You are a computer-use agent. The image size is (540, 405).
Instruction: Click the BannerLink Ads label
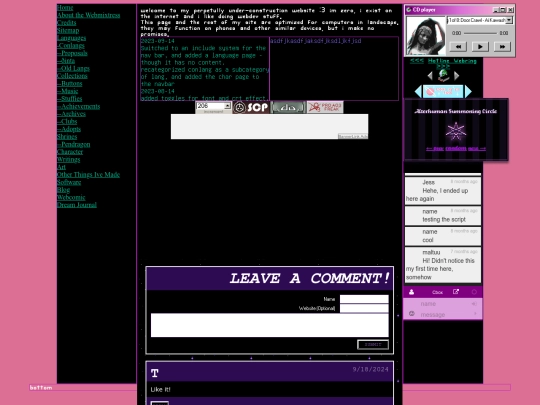[353, 137]
